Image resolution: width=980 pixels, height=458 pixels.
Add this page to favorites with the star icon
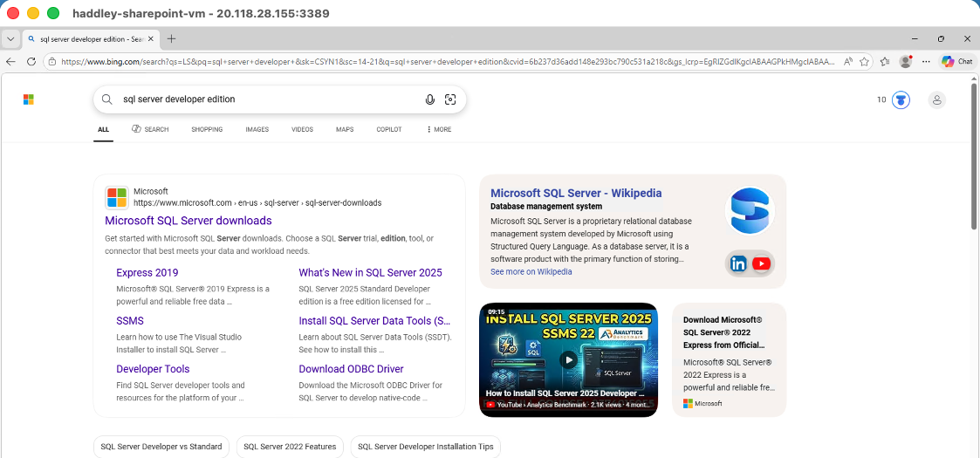[x=865, y=61]
